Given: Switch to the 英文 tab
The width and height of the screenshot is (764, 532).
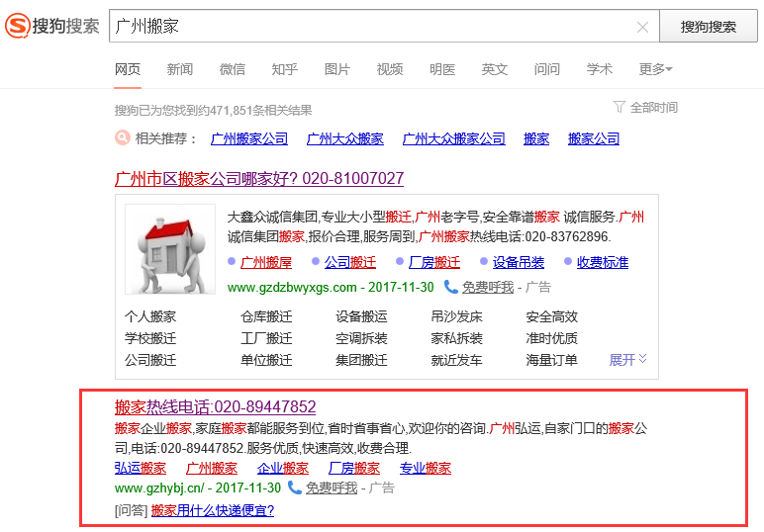Looking at the screenshot, I should (x=495, y=69).
